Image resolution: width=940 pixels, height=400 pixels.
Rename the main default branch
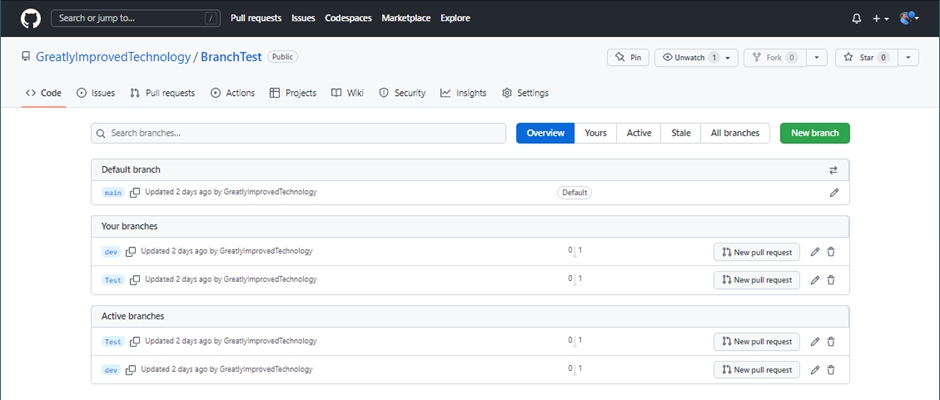click(834, 192)
